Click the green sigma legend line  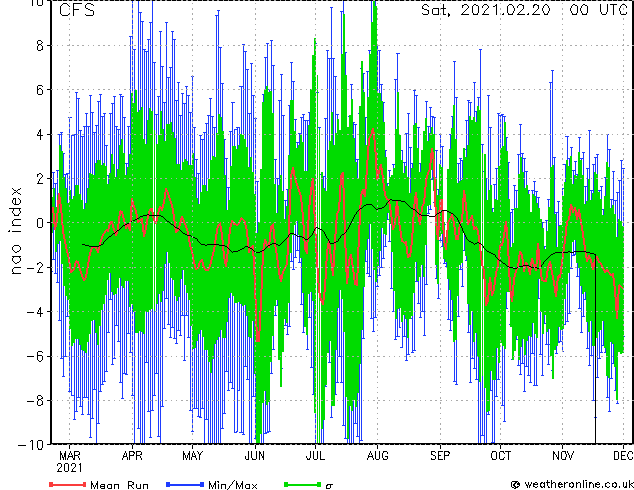click(302, 484)
